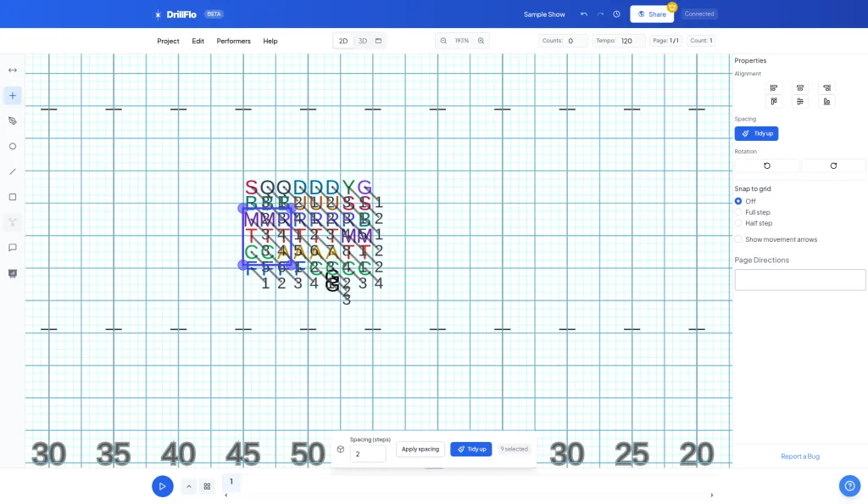Open the Performers menu

234,41
